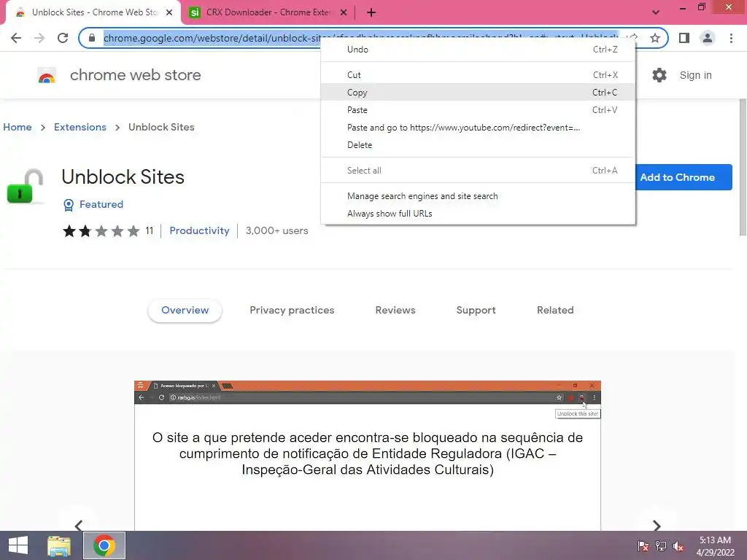Open Manage search engines and site search
Screen dimensions: 747x560
coord(478,196)
